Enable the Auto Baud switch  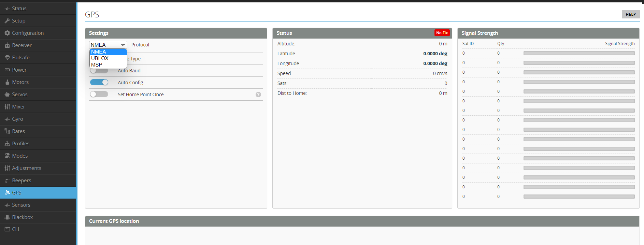99,71
